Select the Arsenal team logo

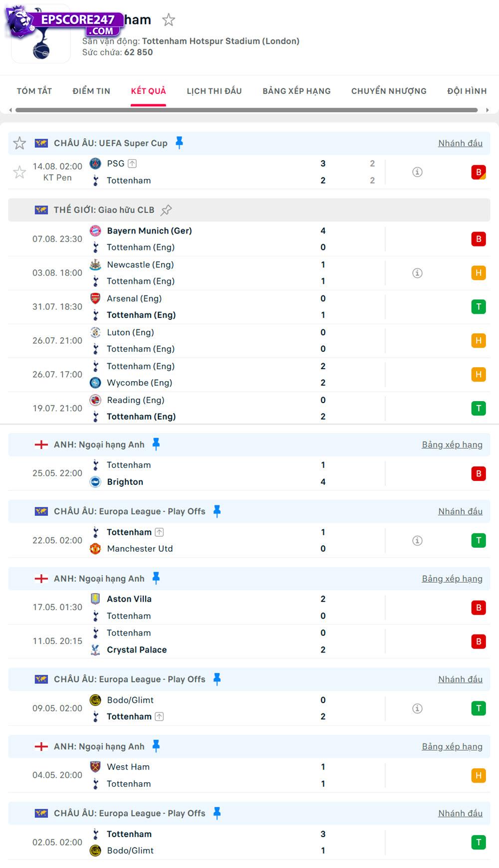pos(96,299)
